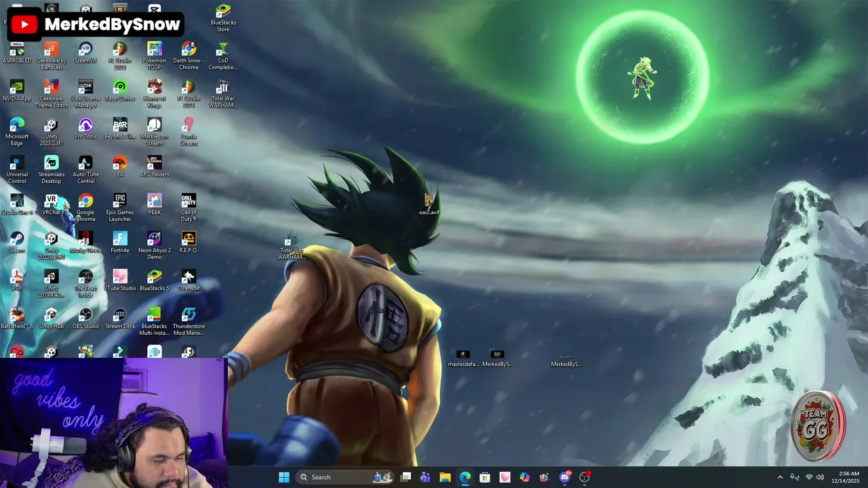Open Discord from the taskbar

(565, 477)
